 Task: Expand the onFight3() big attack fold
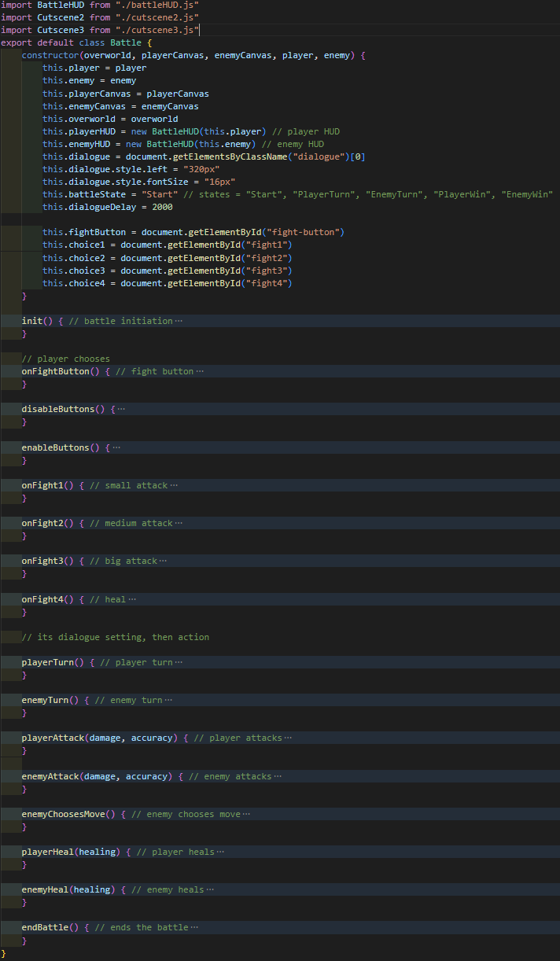click(164, 561)
